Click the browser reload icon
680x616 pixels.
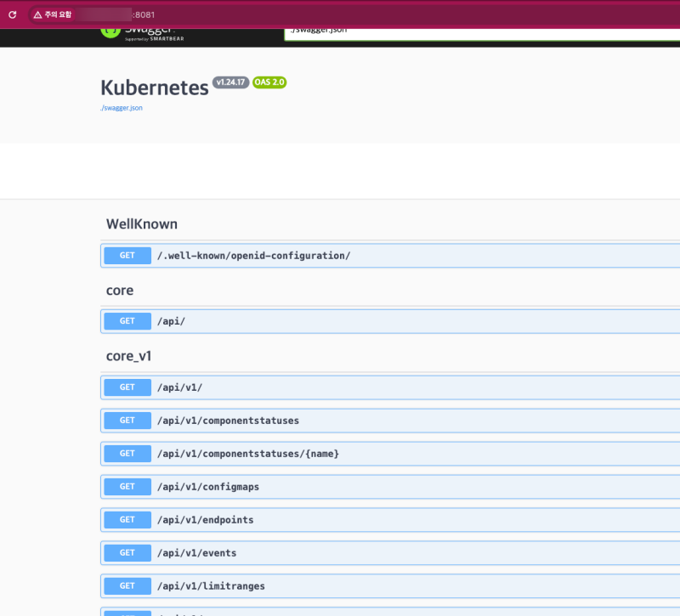13,14
